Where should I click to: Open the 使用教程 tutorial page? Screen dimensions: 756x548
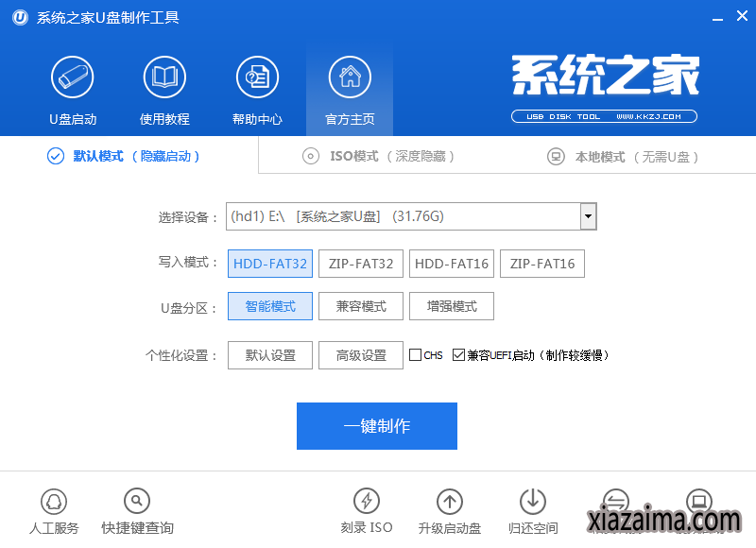(164, 91)
